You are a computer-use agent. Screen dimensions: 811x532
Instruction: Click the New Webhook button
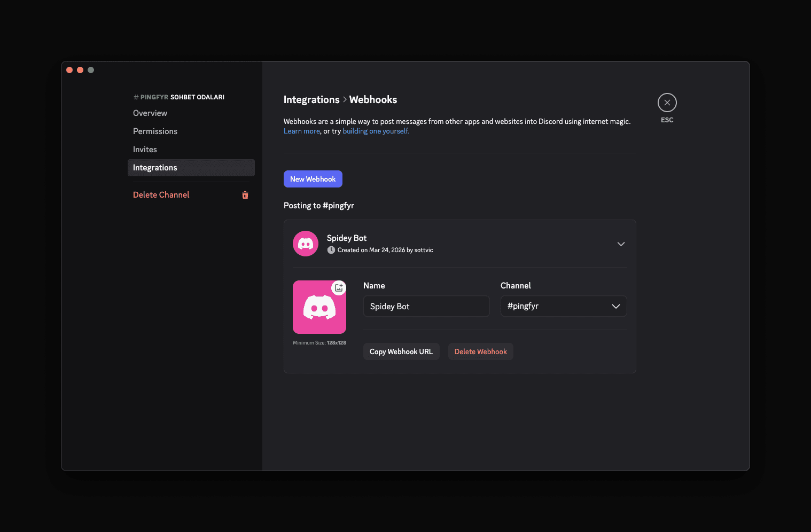[313, 179]
